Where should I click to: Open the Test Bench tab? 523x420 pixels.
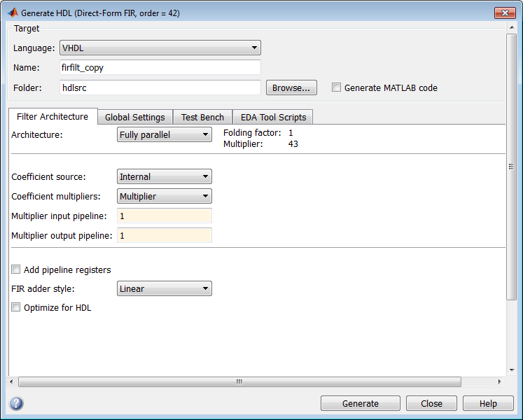(202, 117)
